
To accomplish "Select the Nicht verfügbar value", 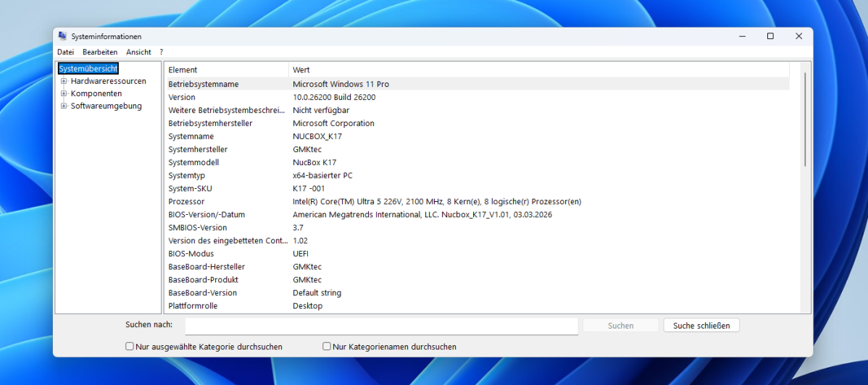I will [321, 110].
